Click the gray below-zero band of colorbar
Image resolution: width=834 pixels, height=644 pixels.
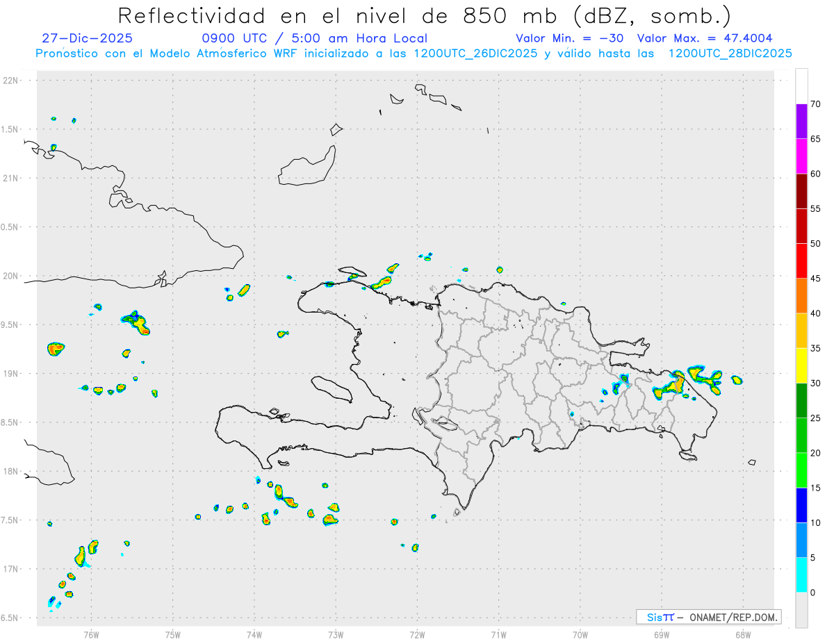pyautogui.click(x=801, y=610)
